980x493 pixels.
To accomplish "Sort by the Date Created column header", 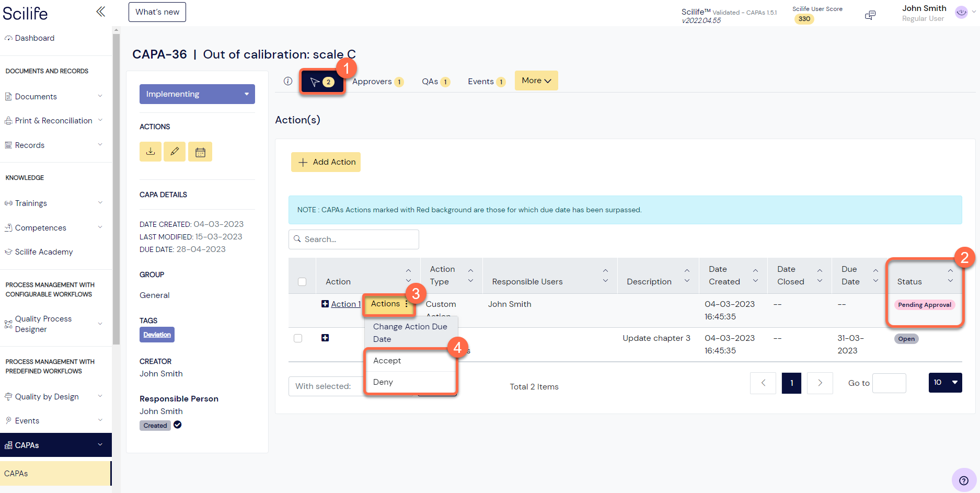I will (x=733, y=276).
